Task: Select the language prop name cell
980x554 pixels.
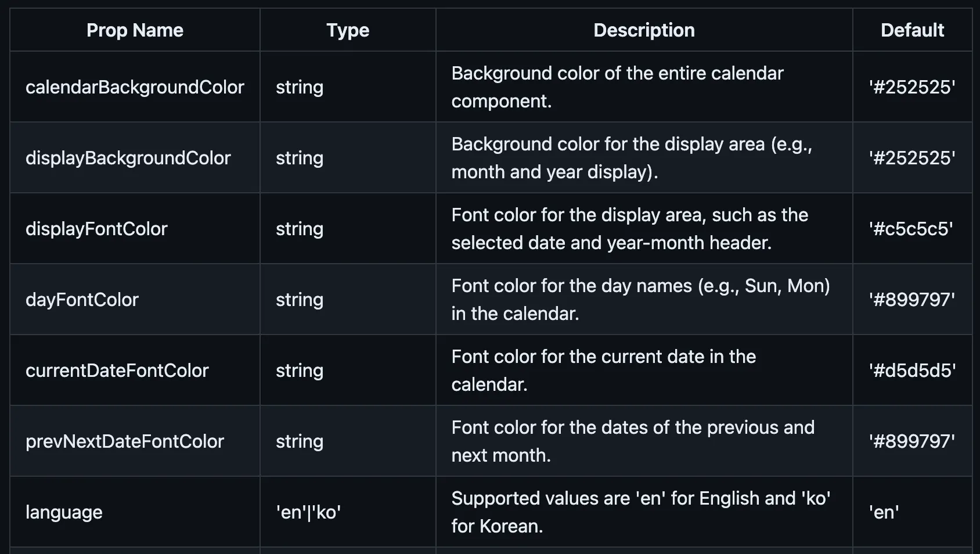Action: 64,512
